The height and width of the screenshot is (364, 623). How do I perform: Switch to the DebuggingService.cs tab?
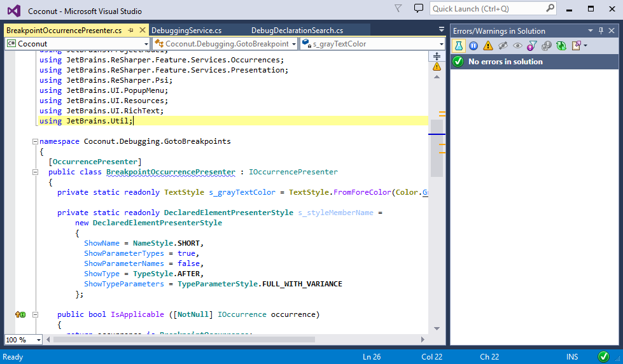pyautogui.click(x=186, y=30)
